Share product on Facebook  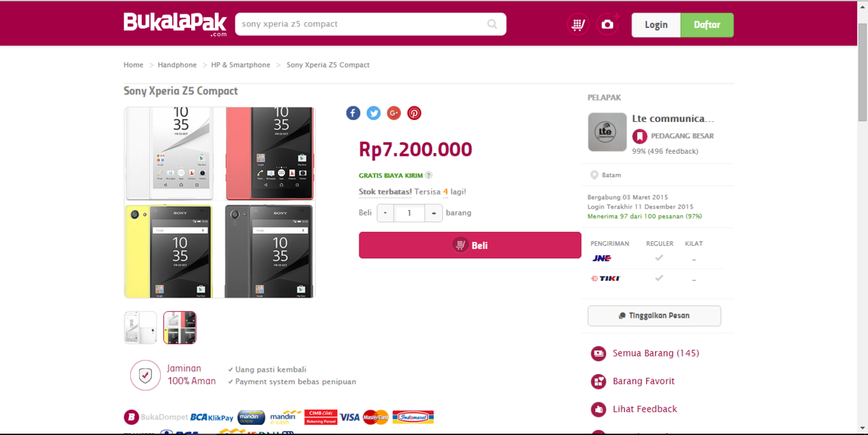point(353,113)
